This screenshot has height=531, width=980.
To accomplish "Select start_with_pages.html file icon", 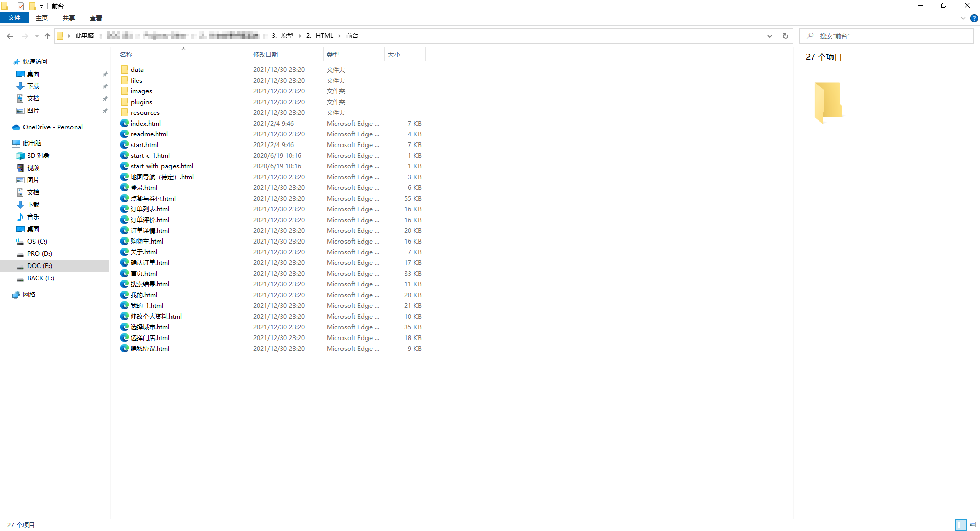I will (125, 166).
